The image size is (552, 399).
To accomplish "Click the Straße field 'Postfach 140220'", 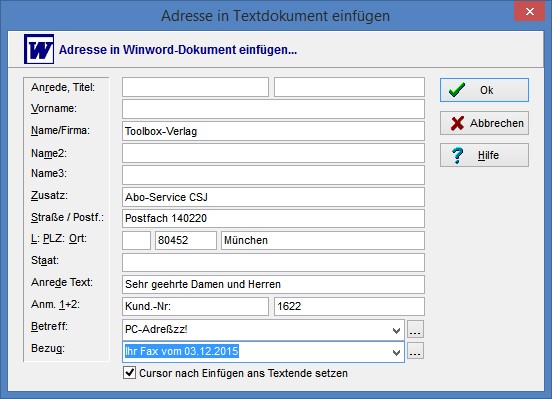I will tap(273, 218).
